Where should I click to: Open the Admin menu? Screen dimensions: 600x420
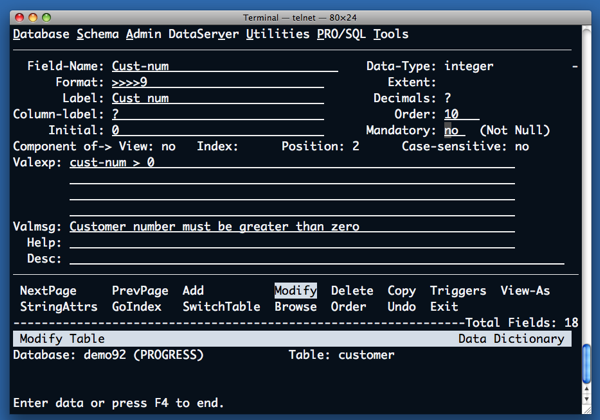(144, 34)
